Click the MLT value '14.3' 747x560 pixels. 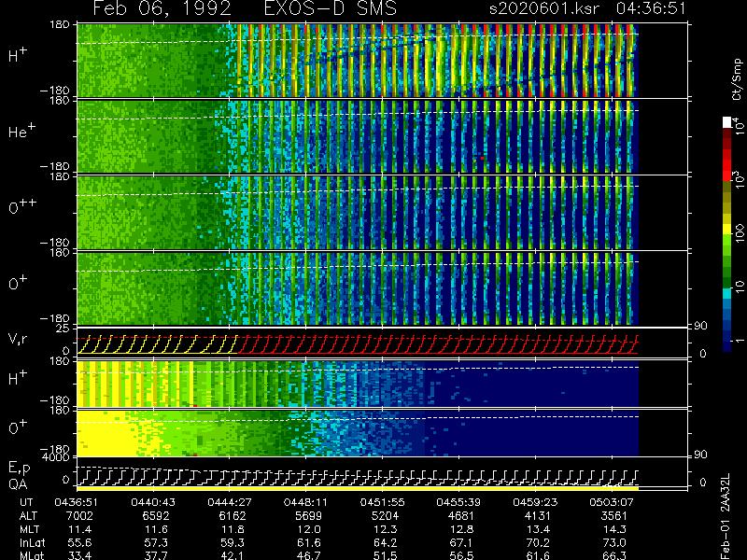click(x=613, y=529)
